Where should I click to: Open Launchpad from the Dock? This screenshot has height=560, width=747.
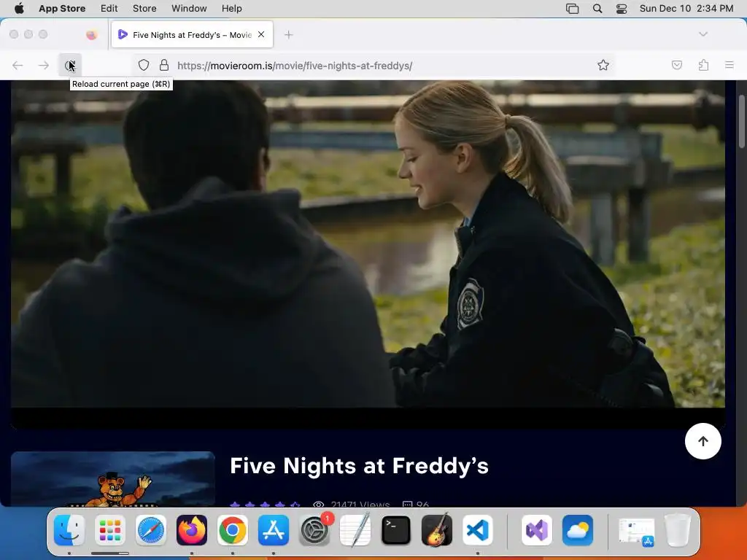(x=110, y=530)
